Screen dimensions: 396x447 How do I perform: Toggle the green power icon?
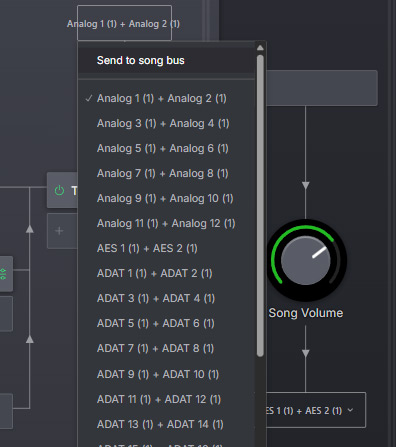(x=59, y=190)
